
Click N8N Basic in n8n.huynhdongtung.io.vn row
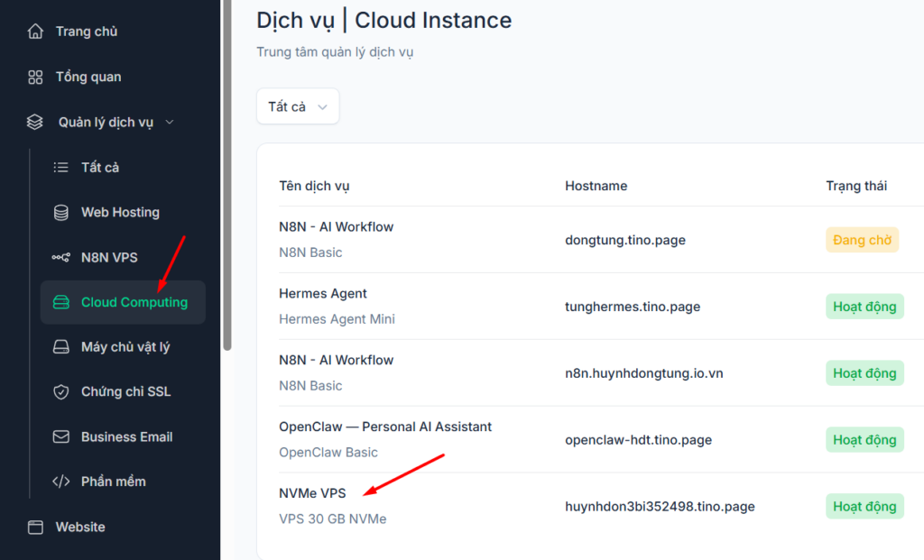(310, 386)
